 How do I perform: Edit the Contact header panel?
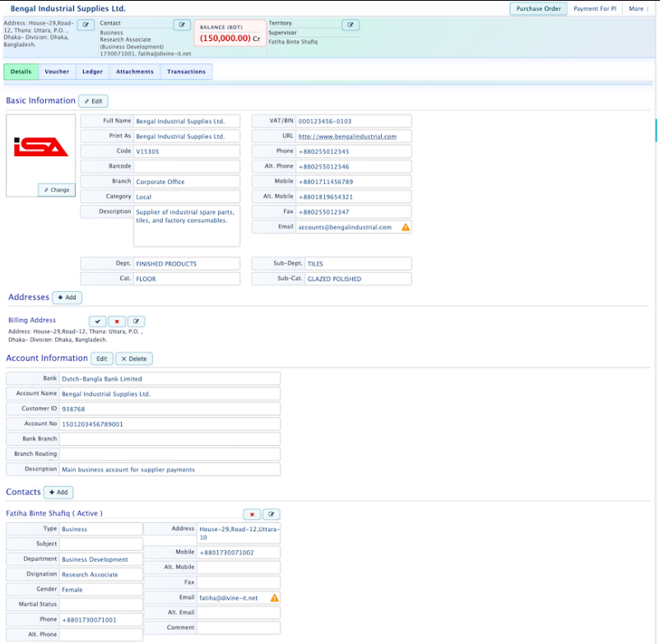coord(182,25)
